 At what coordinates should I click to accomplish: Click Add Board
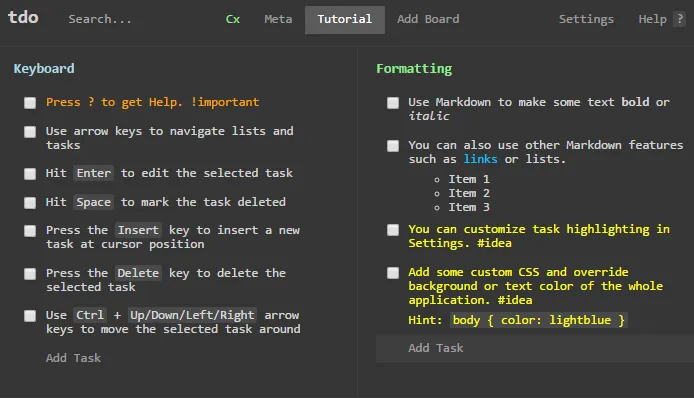click(428, 19)
